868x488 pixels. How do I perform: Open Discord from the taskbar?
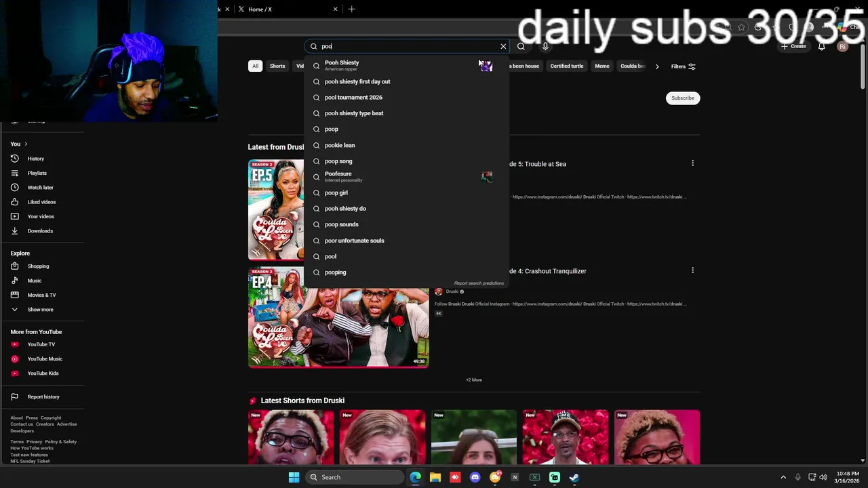point(475,477)
